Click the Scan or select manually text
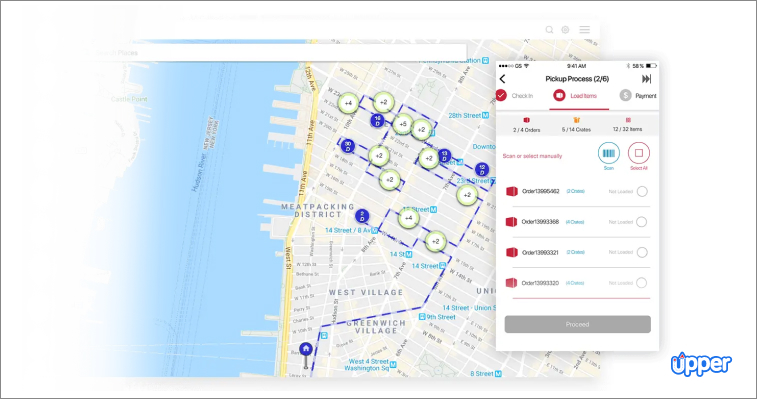The image size is (757, 399). pos(532,156)
